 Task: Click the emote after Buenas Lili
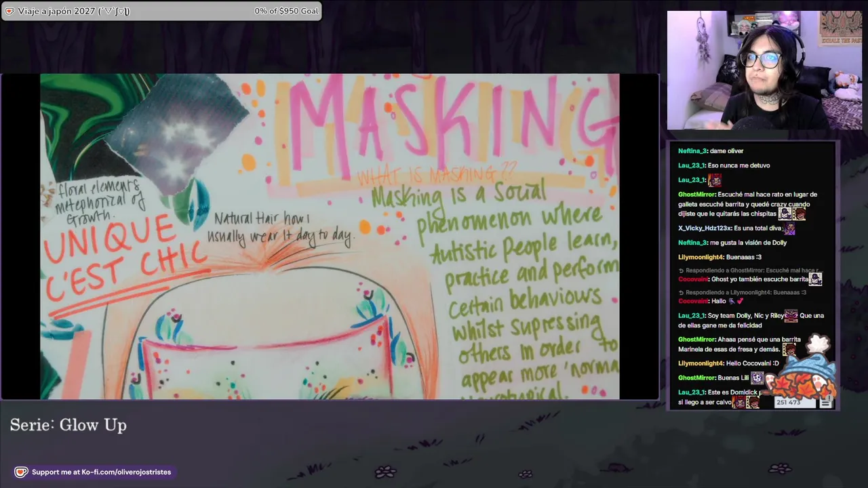pyautogui.click(x=757, y=378)
